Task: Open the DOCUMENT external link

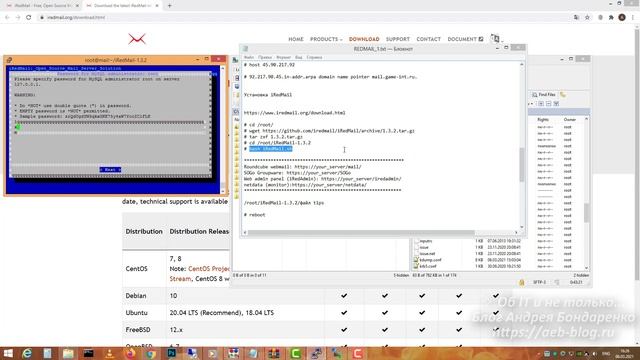Action: click(465, 39)
